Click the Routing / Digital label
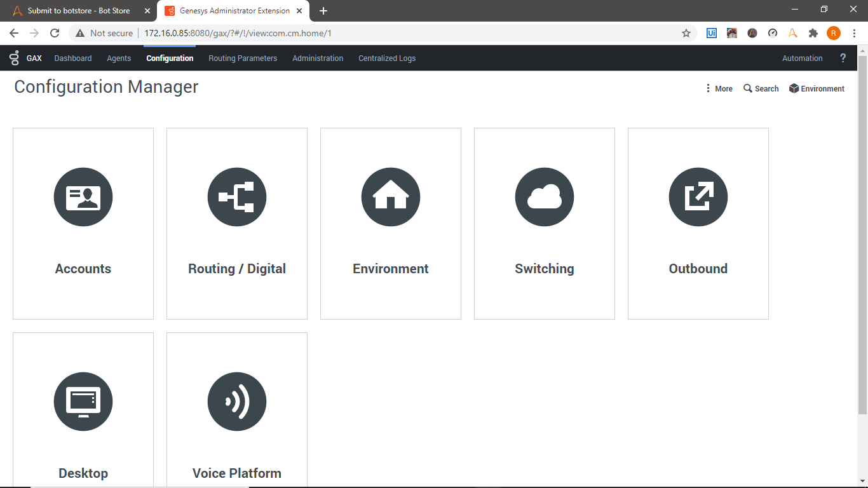The width and height of the screenshot is (868, 488). coord(237,269)
